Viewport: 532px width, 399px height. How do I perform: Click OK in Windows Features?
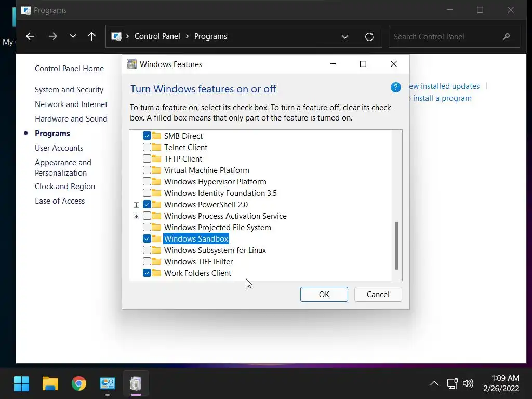324,294
